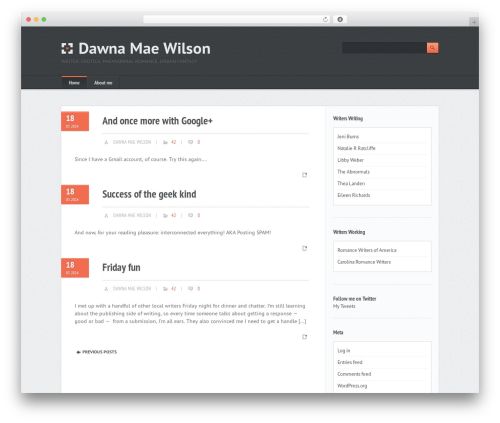Click author name on geek kind post
Screen dimensions: 500x423
click(x=132, y=216)
